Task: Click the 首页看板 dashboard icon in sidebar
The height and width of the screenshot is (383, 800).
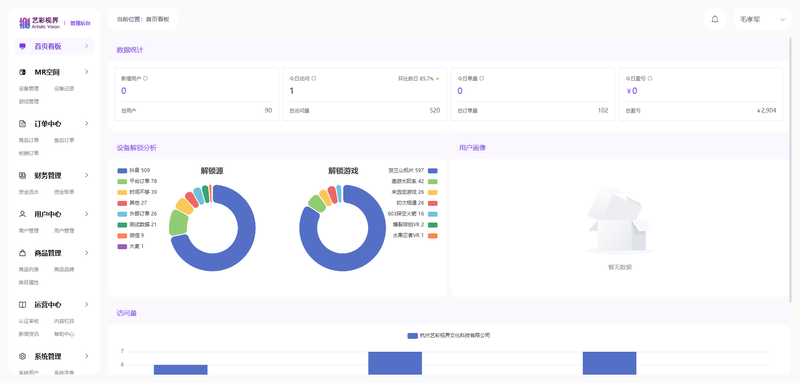Action: tap(22, 46)
